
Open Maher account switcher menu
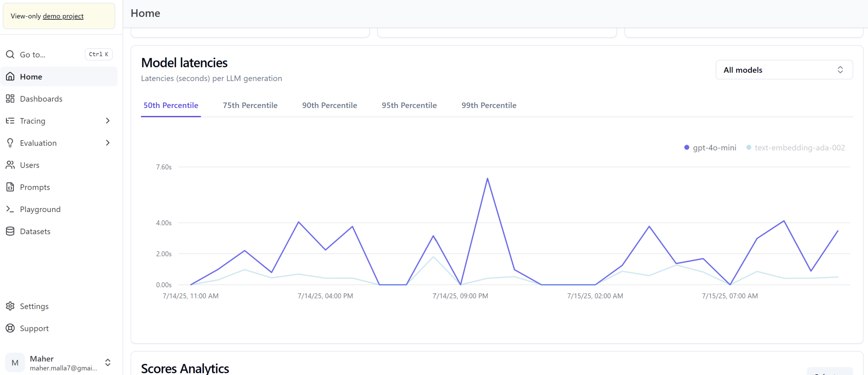[108, 362]
